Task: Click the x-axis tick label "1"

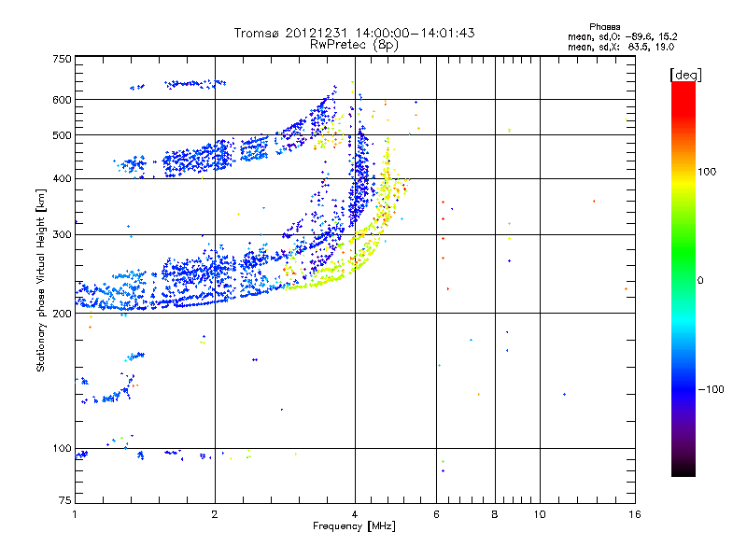Action: click(75, 514)
